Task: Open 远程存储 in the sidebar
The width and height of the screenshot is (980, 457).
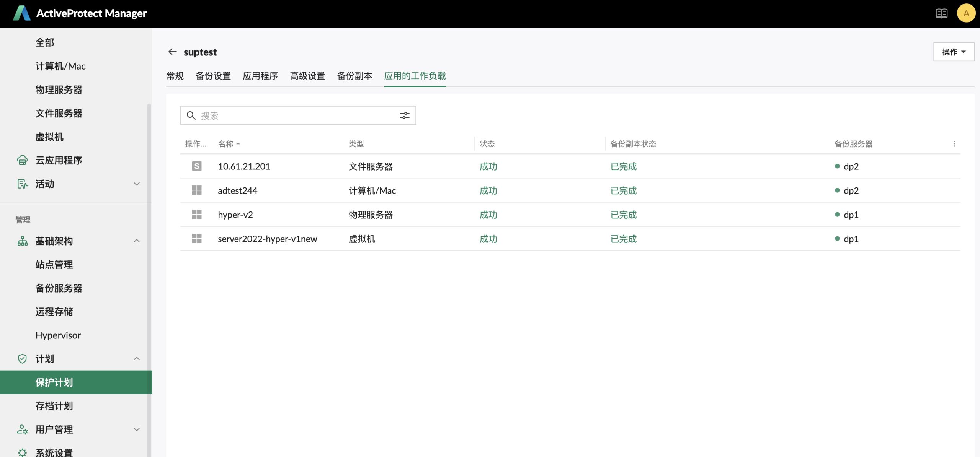Action: click(x=54, y=312)
